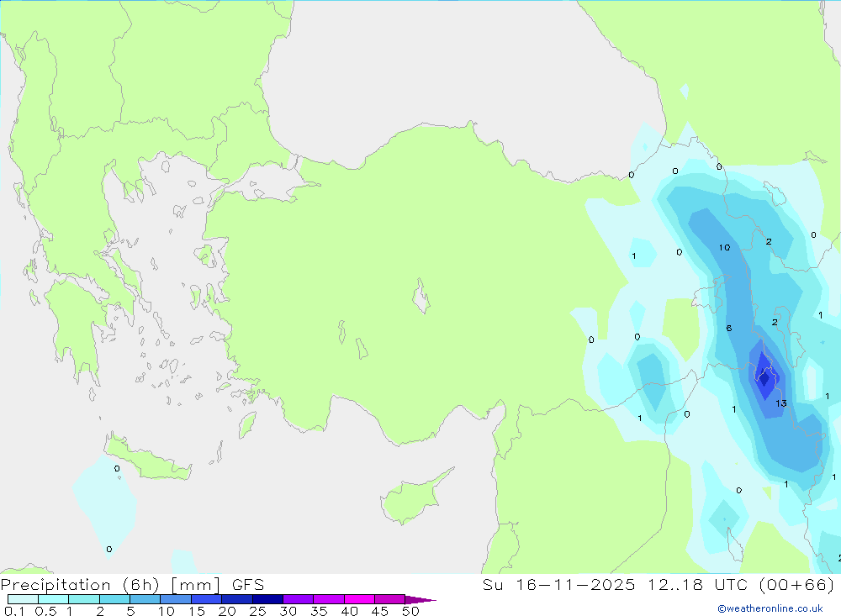Click the 2–5 mm legend color segment
The image size is (841, 616).
[x=114, y=599]
